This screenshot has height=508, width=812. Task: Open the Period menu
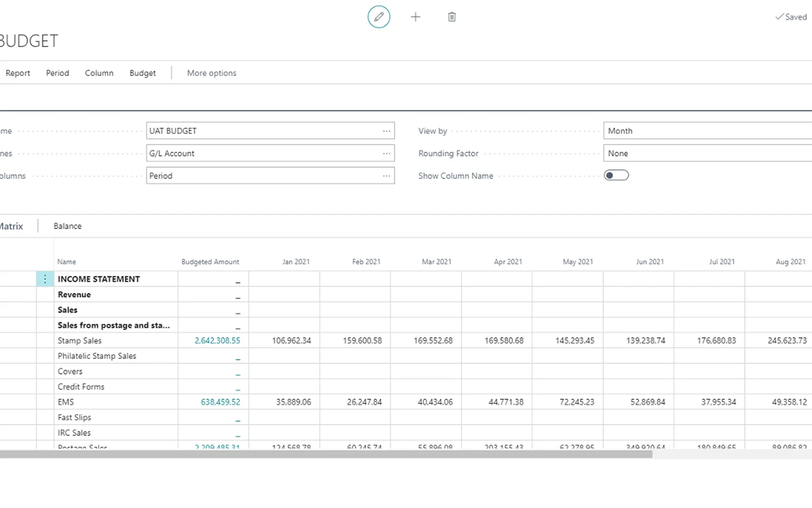57,73
